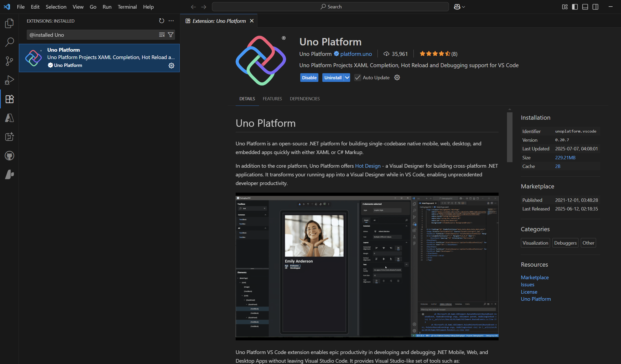Open the platform.uno publisher link

pos(356,54)
